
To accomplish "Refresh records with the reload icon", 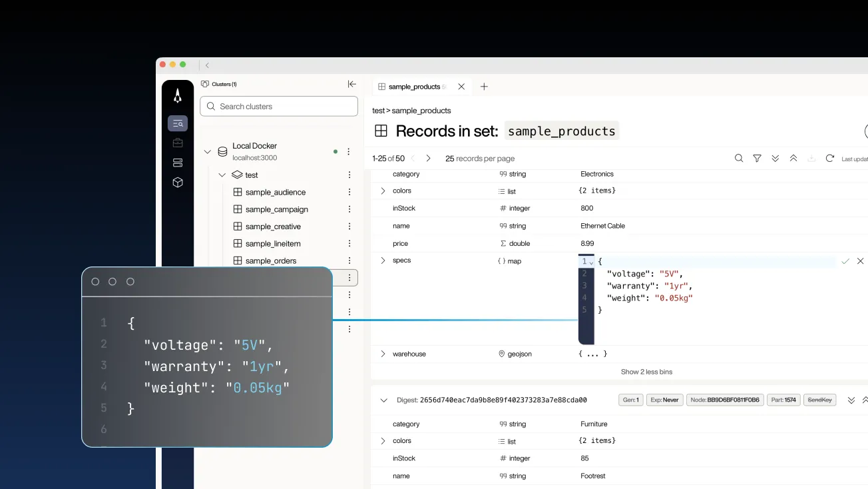I will (x=829, y=158).
